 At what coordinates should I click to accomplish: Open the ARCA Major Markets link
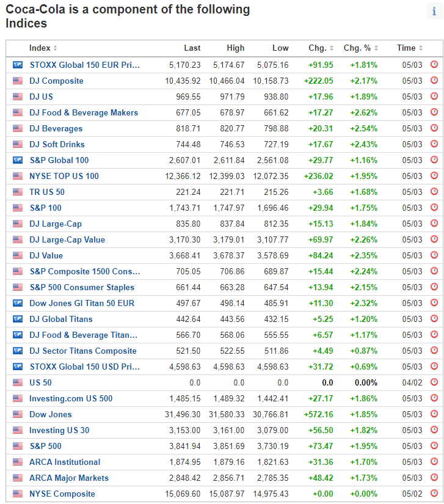tap(69, 478)
